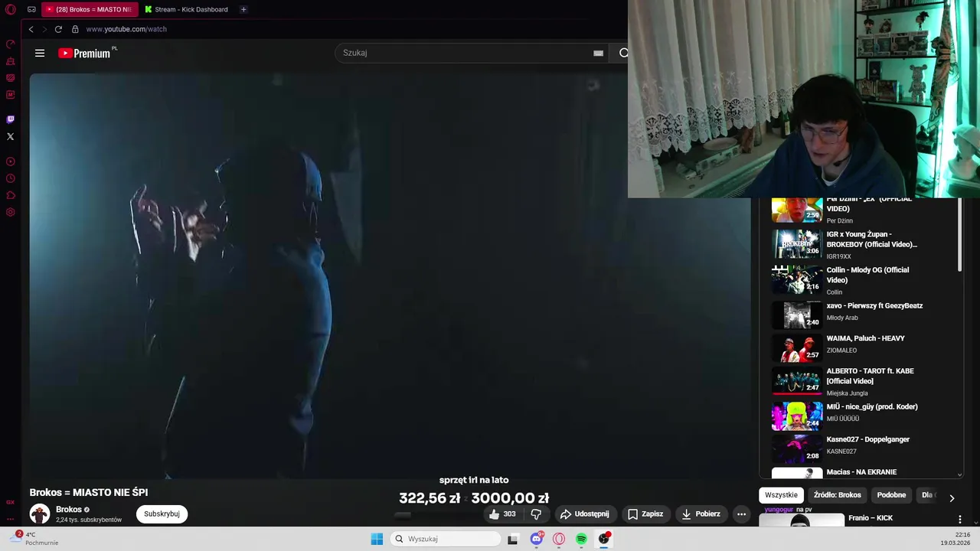Open Opera settings gear icon in sidebar

point(11,212)
